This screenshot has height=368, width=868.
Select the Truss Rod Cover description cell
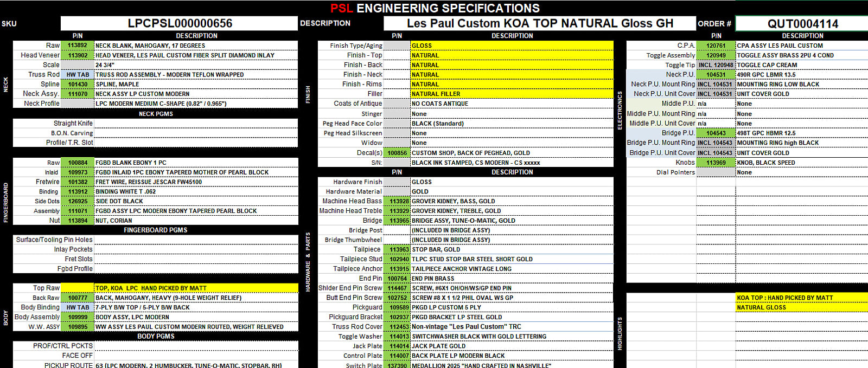tap(512, 327)
